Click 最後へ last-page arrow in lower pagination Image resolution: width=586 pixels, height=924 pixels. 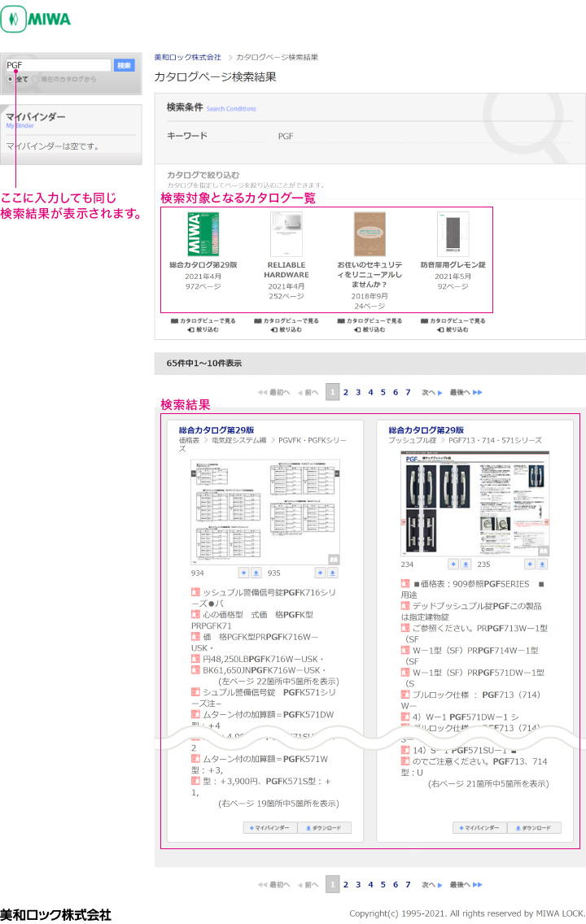point(466,884)
